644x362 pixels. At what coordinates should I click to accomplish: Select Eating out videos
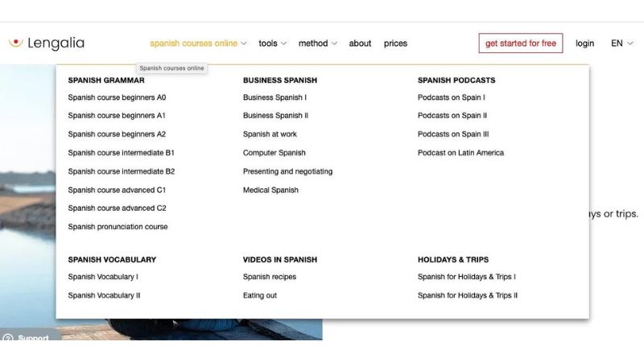pos(260,295)
